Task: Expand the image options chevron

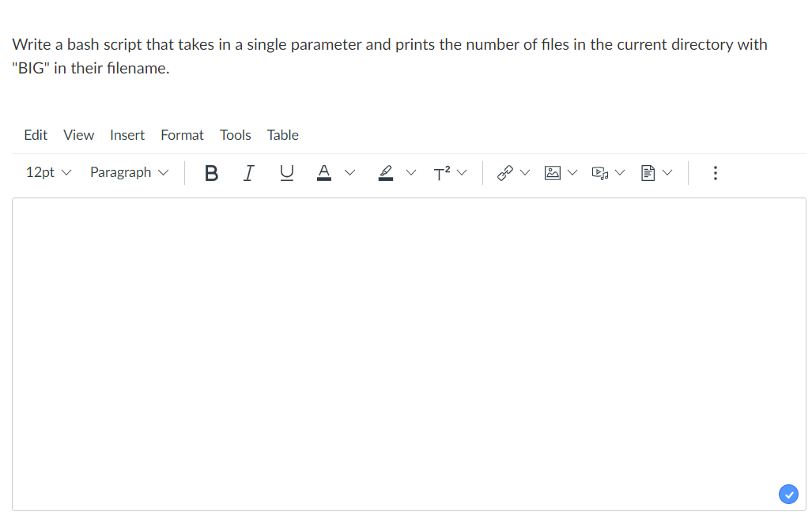Action: (572, 172)
